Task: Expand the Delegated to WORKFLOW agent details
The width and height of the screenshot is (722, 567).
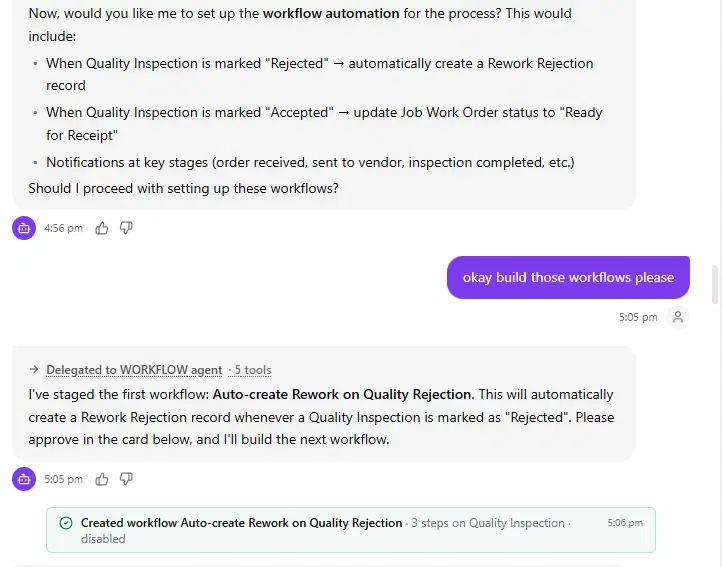Action: pyautogui.click(x=134, y=370)
